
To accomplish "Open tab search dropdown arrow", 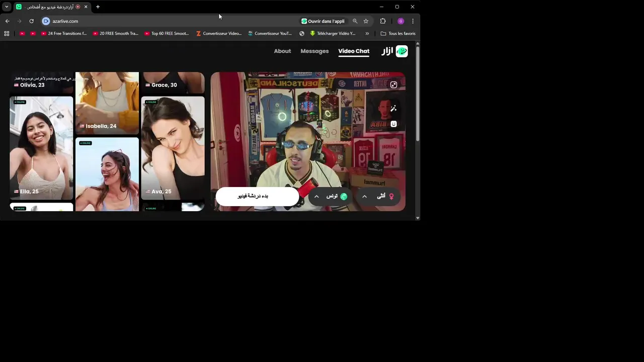I will coord(7,7).
